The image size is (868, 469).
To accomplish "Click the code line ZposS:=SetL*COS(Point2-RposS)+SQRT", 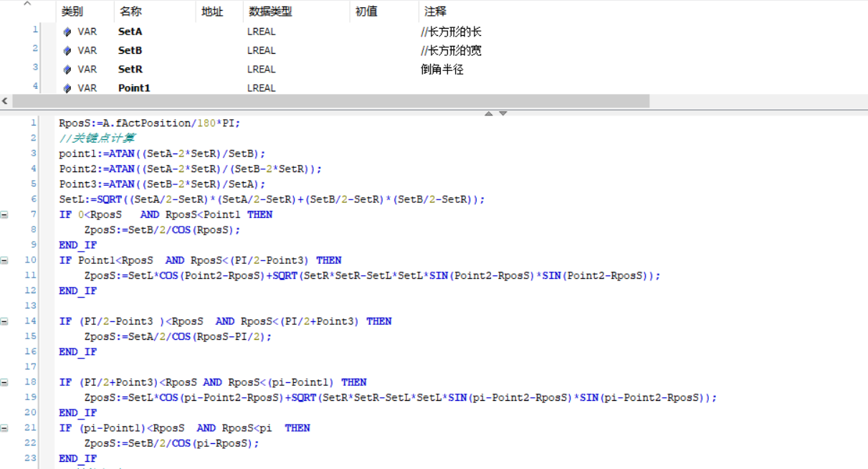I will tap(372, 275).
